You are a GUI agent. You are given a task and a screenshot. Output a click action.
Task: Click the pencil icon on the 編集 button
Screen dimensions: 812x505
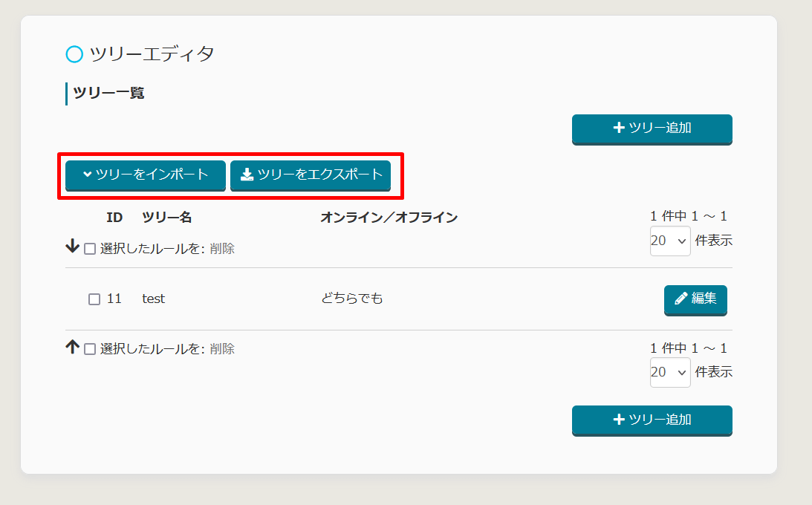click(x=681, y=299)
